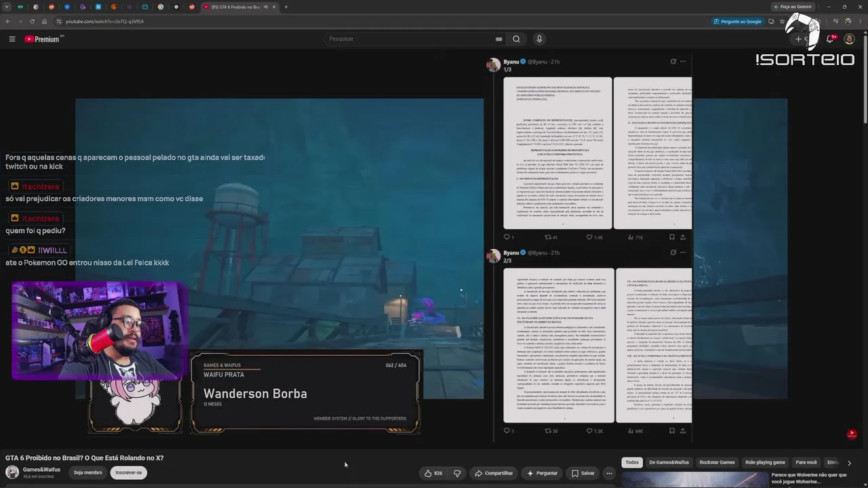The height and width of the screenshot is (488, 868).
Task: Focus the Pesquisar search field
Action: pyautogui.click(x=410, y=39)
